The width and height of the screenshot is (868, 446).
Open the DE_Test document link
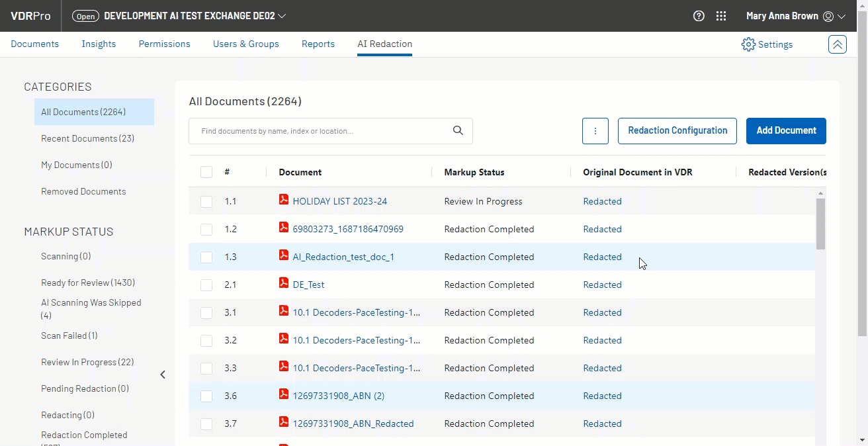[308, 285]
